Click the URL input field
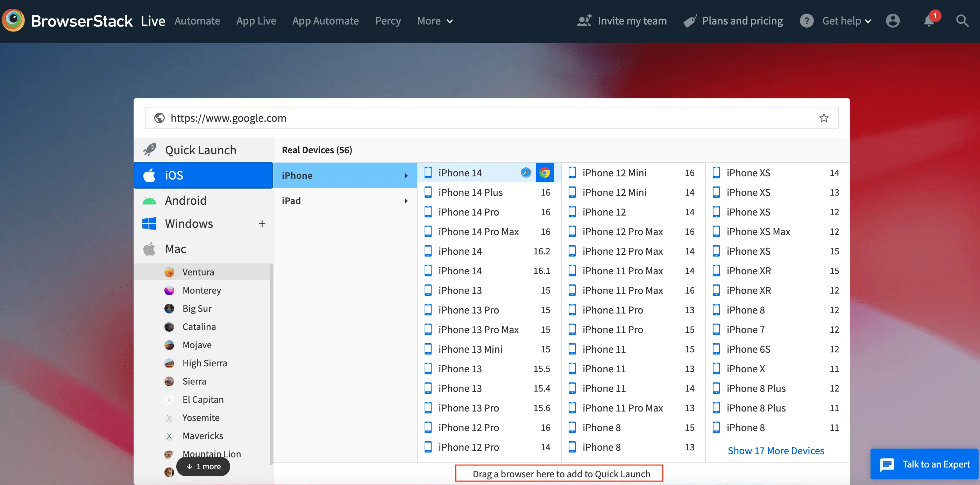 pos(491,118)
